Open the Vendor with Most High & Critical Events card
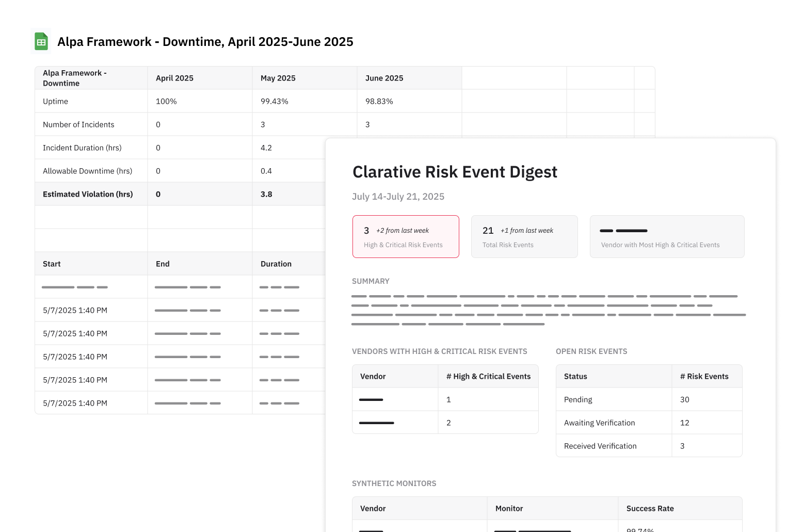The width and height of the screenshot is (803, 532). coord(667,236)
